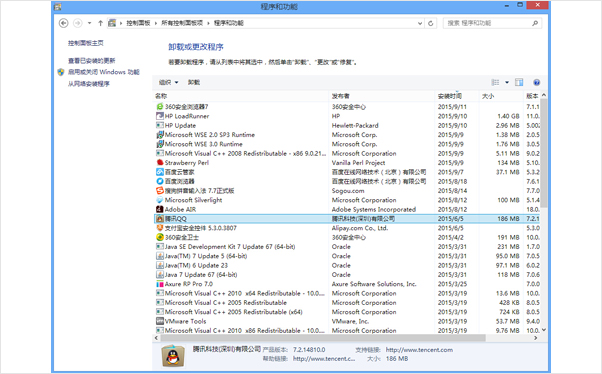This screenshot has width=602, height=374.
Task: Sort by the 发布者 column header
Action: click(382, 96)
